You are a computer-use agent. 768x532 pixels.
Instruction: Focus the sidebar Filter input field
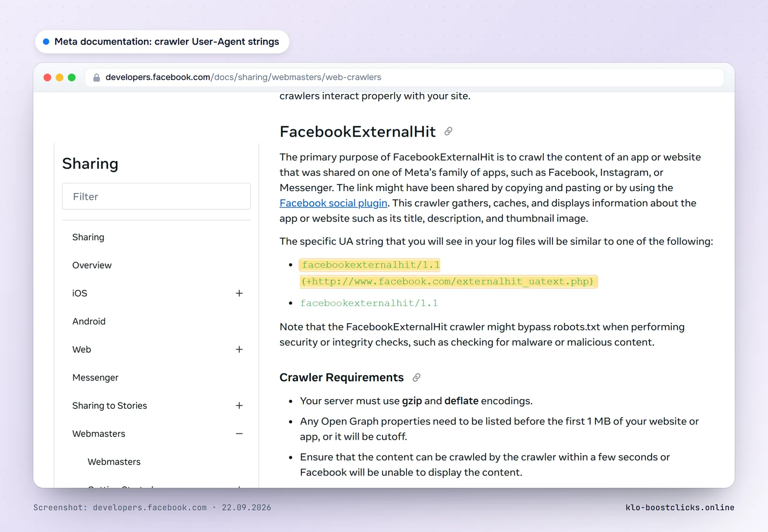[156, 196]
